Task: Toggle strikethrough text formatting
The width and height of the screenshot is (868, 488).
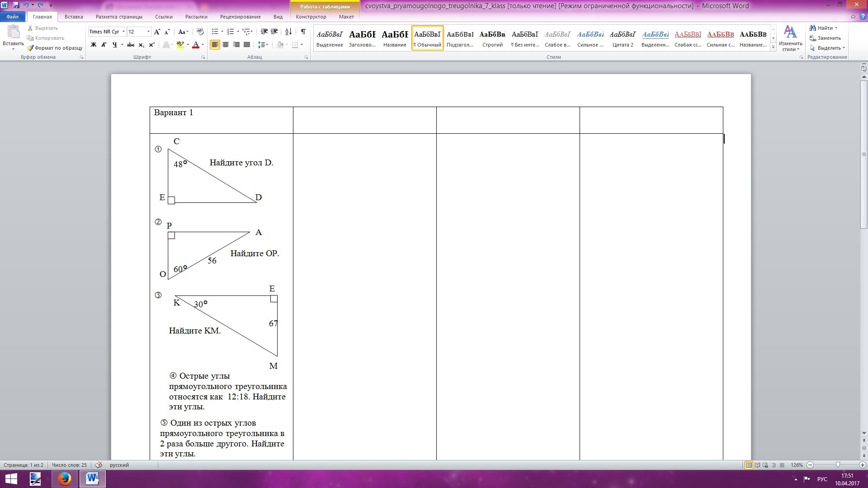Action: [131, 45]
